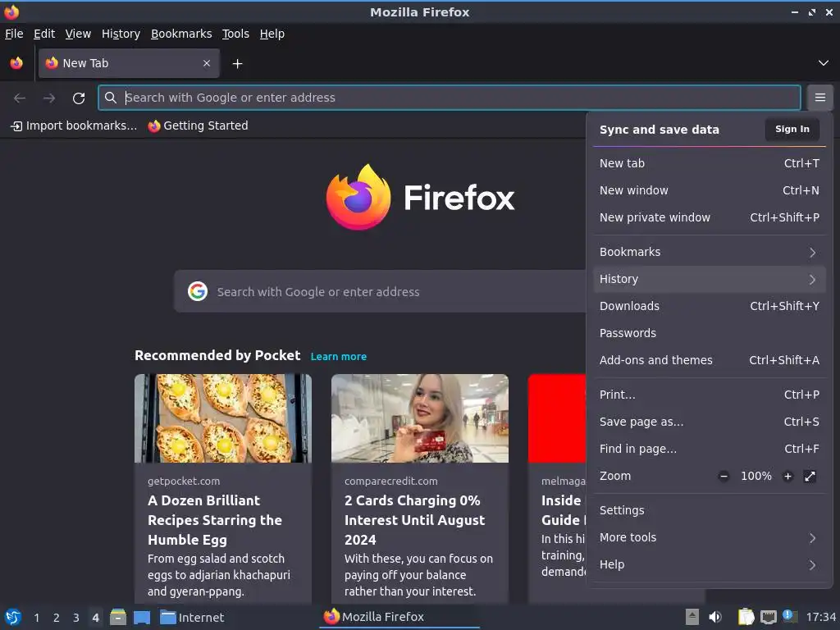The image size is (840, 630).
Task: Choose Save page as...
Action: 710,422
